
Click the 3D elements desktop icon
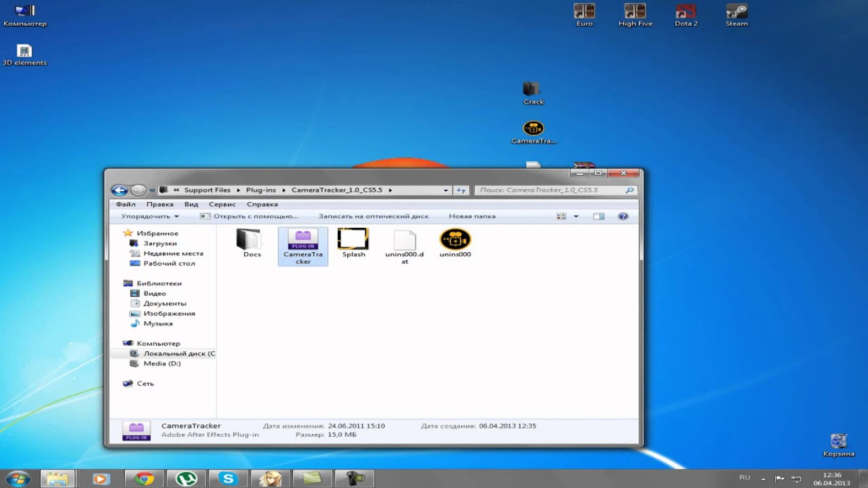[24, 55]
